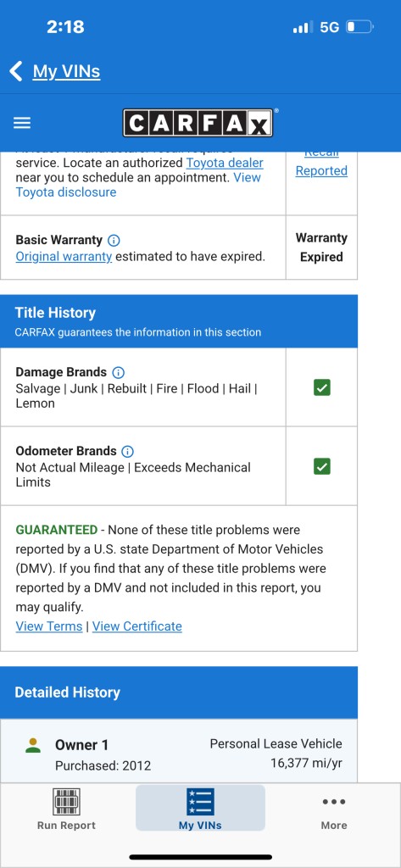
Task: Open the hamburger menu icon
Action: [x=22, y=123]
